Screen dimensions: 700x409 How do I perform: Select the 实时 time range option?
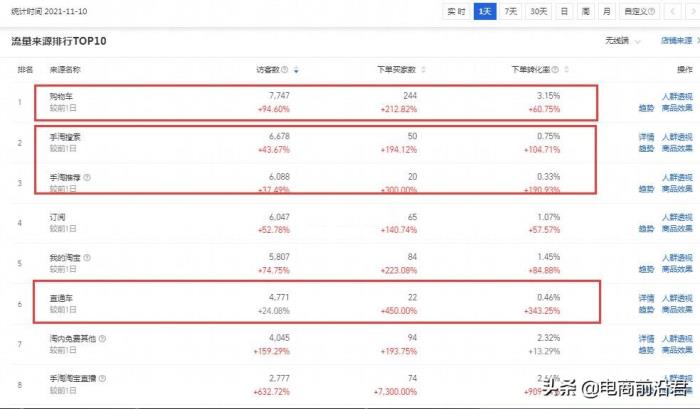(456, 11)
